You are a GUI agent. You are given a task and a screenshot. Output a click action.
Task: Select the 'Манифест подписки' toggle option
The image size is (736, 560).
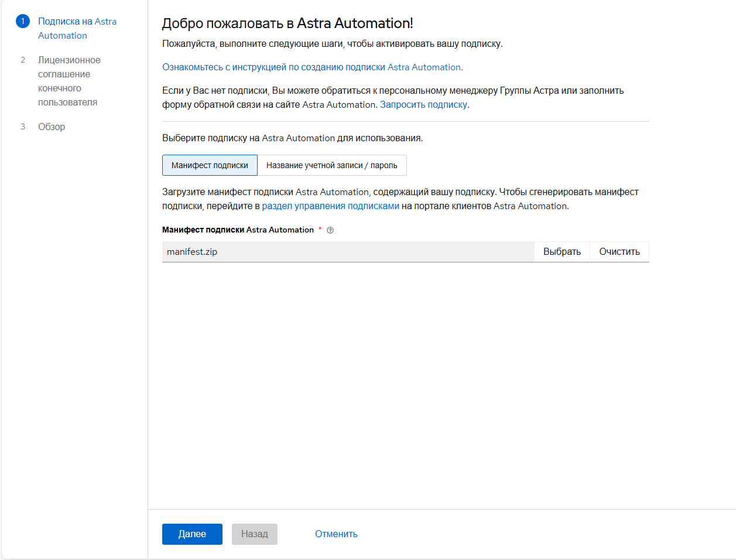(210, 165)
